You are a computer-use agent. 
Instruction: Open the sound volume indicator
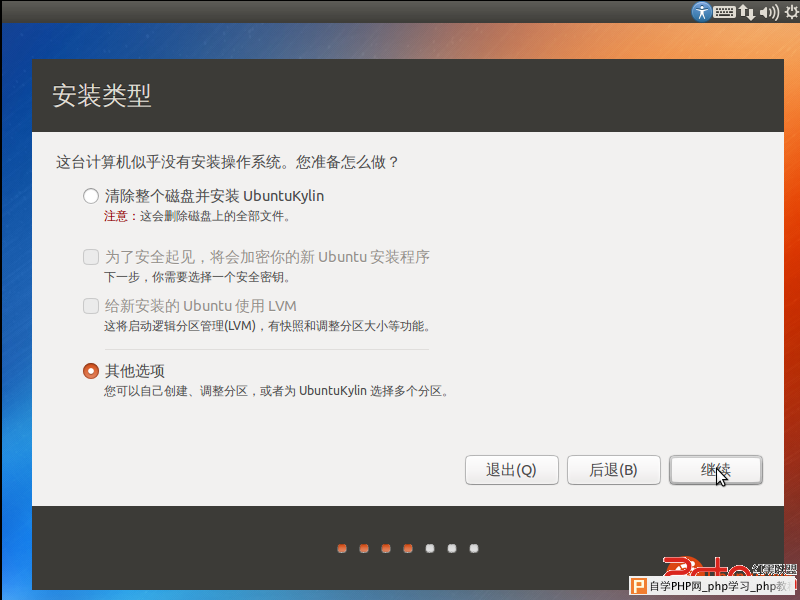click(x=769, y=12)
